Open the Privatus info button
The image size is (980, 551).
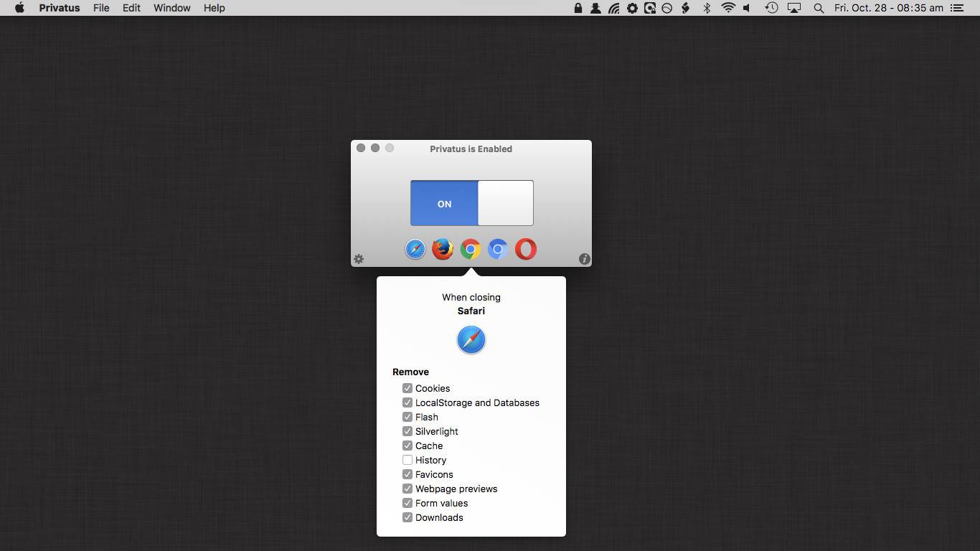tap(585, 259)
